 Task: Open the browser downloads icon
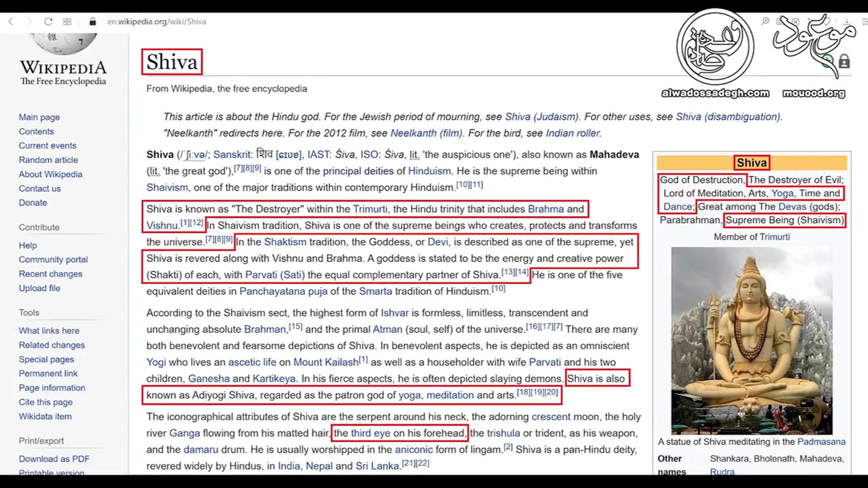tap(847, 21)
